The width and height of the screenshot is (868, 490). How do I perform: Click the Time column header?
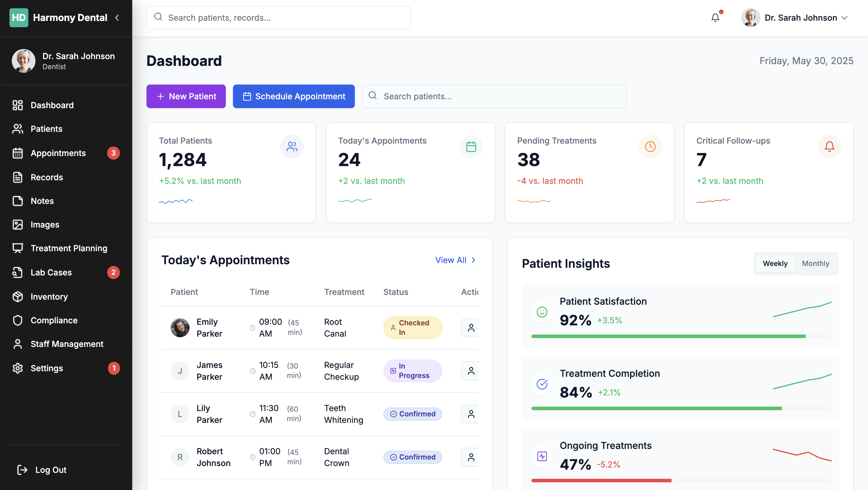click(259, 292)
